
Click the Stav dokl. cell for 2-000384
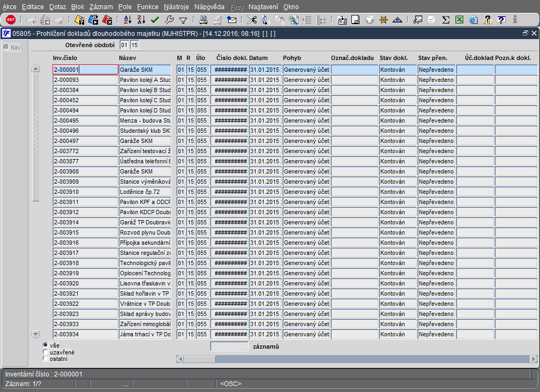397,90
